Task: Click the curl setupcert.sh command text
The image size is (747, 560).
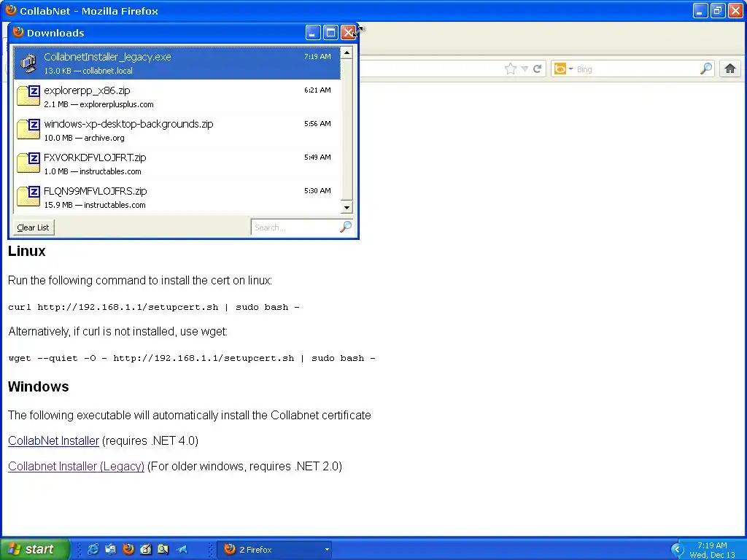Action: (x=154, y=307)
